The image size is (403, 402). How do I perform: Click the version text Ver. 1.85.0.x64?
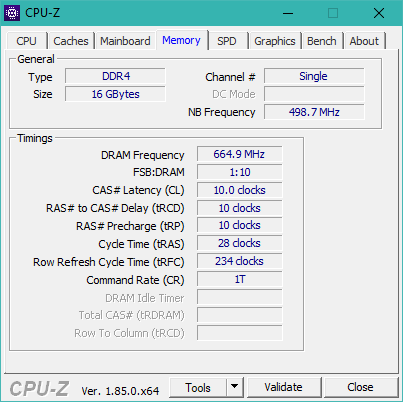coord(120,391)
